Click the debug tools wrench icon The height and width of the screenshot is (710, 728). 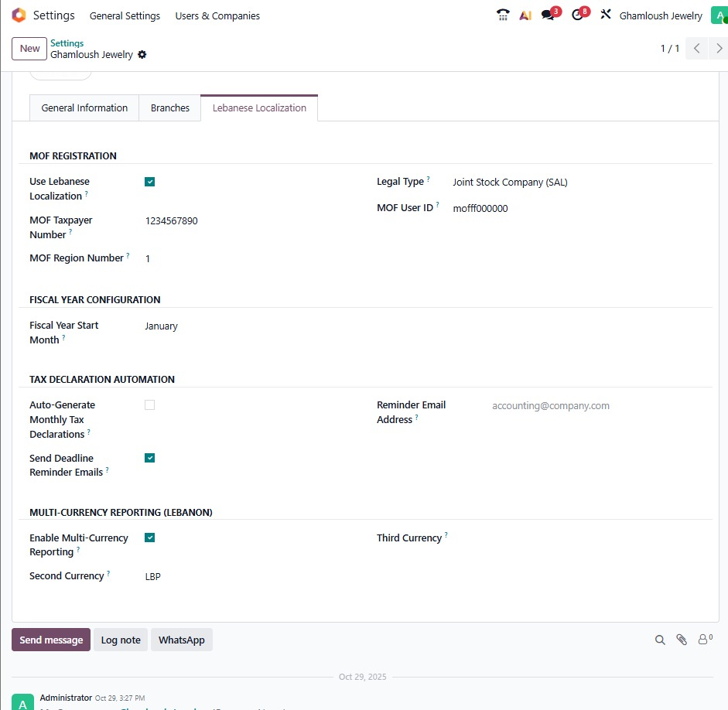click(606, 15)
